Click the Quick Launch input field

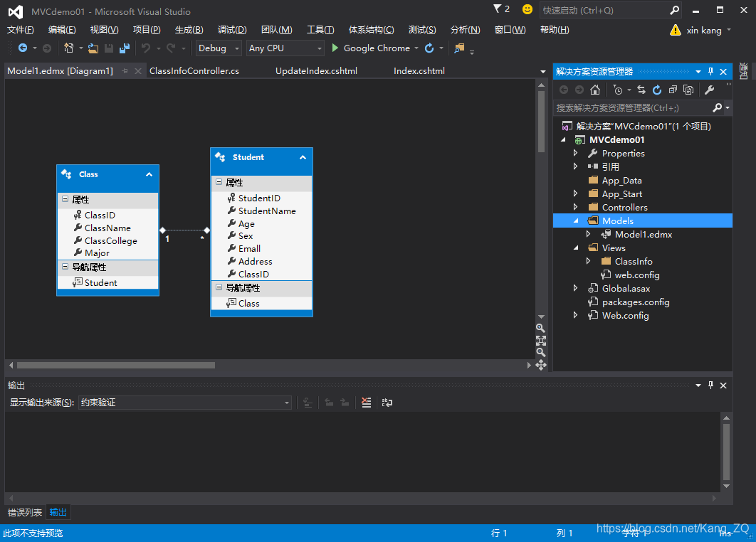tap(604, 10)
